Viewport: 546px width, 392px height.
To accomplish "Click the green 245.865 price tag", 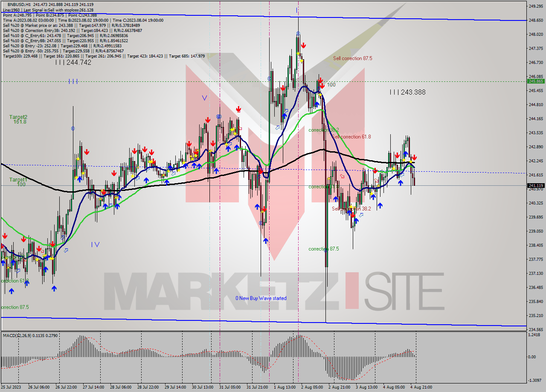I will click(x=535, y=81).
